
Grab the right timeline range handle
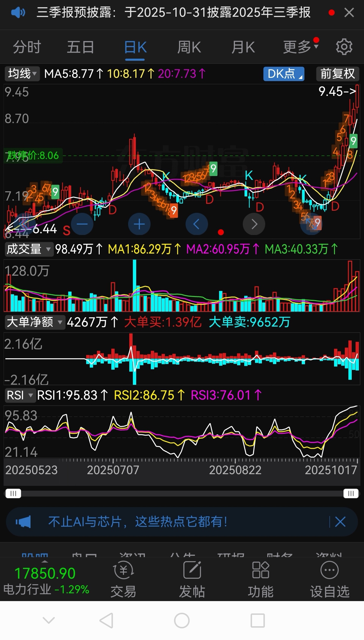pos(351,493)
